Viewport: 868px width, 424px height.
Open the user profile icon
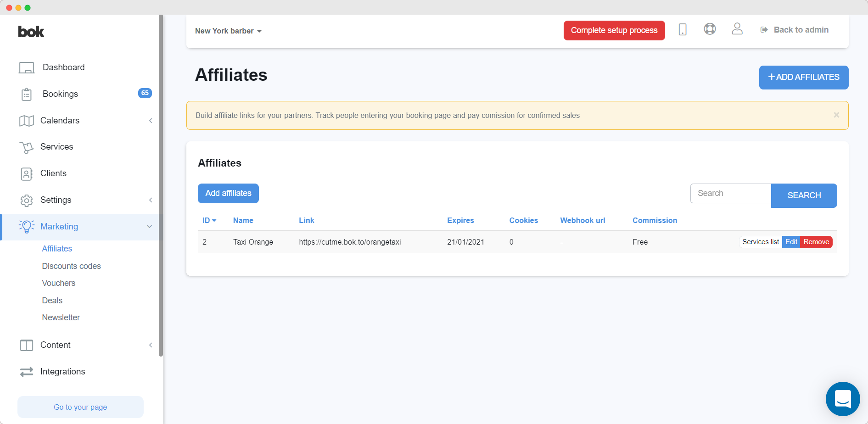tap(737, 29)
